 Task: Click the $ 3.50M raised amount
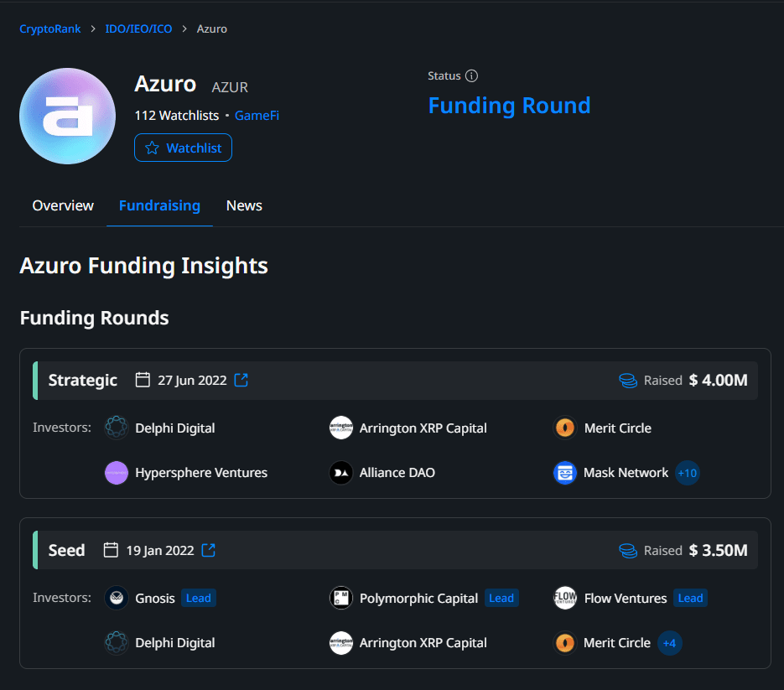(x=718, y=550)
